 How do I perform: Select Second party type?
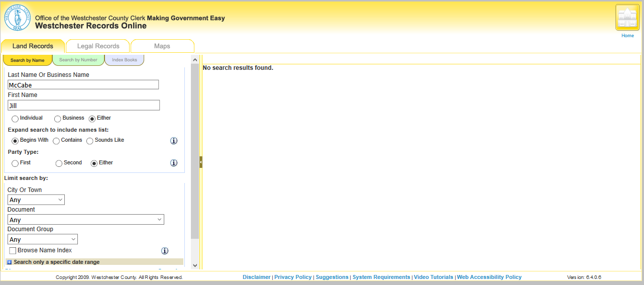click(x=59, y=163)
